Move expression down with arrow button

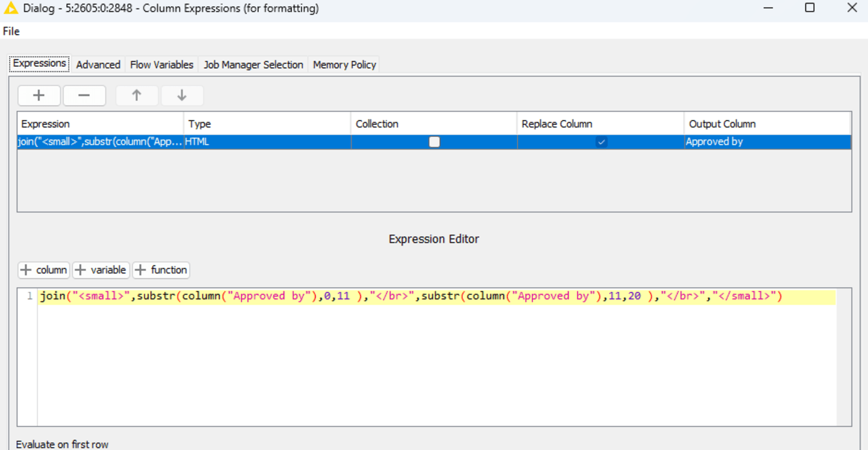point(182,96)
